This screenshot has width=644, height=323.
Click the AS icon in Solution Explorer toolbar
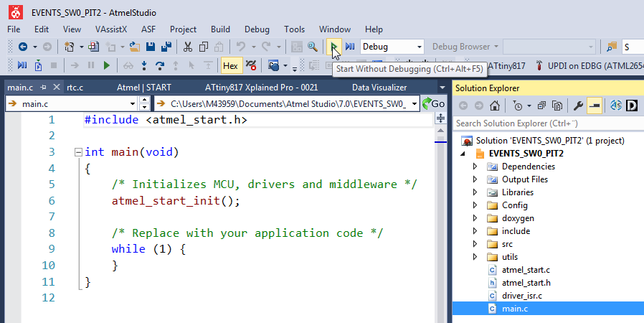tap(615, 106)
